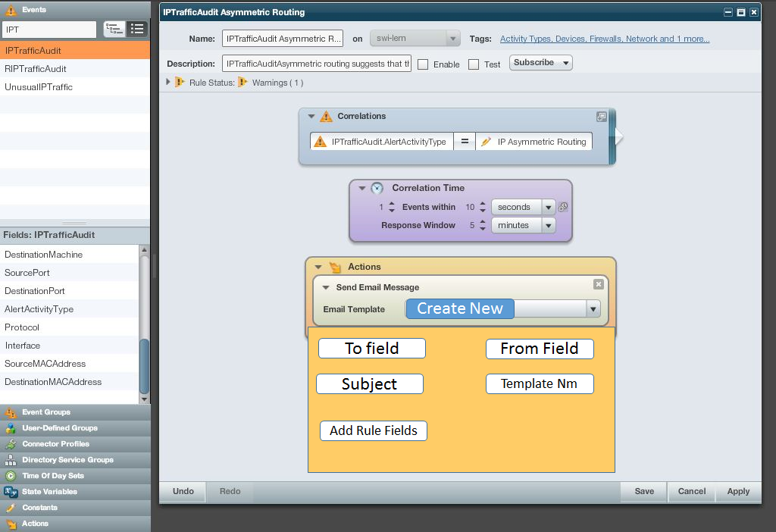This screenshot has width=776, height=532.
Task: Click the Actions section icon
Action: (336, 268)
